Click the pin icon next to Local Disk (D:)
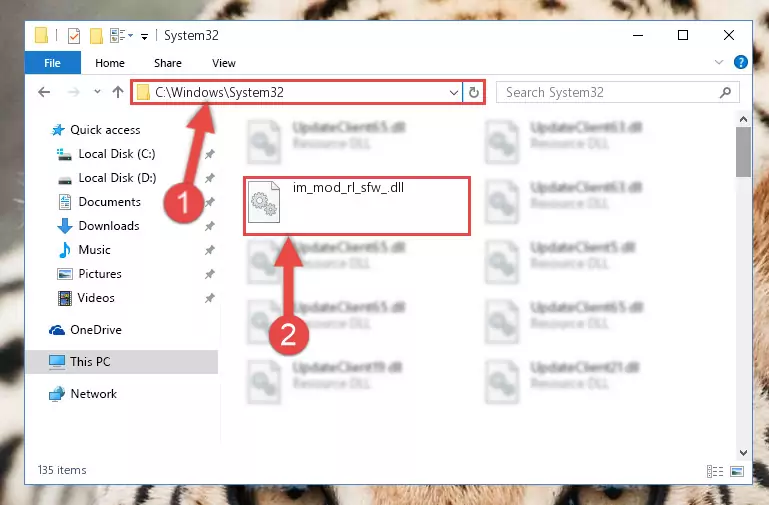769x505 pixels. tap(210, 178)
